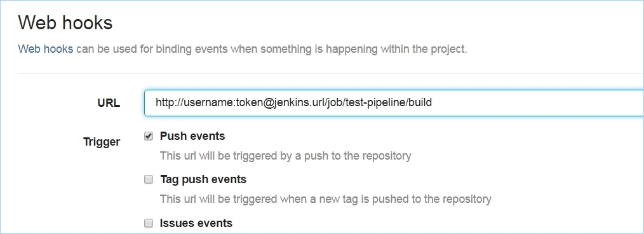
Task: Click 'username' inside the URL text
Action: click(x=209, y=102)
